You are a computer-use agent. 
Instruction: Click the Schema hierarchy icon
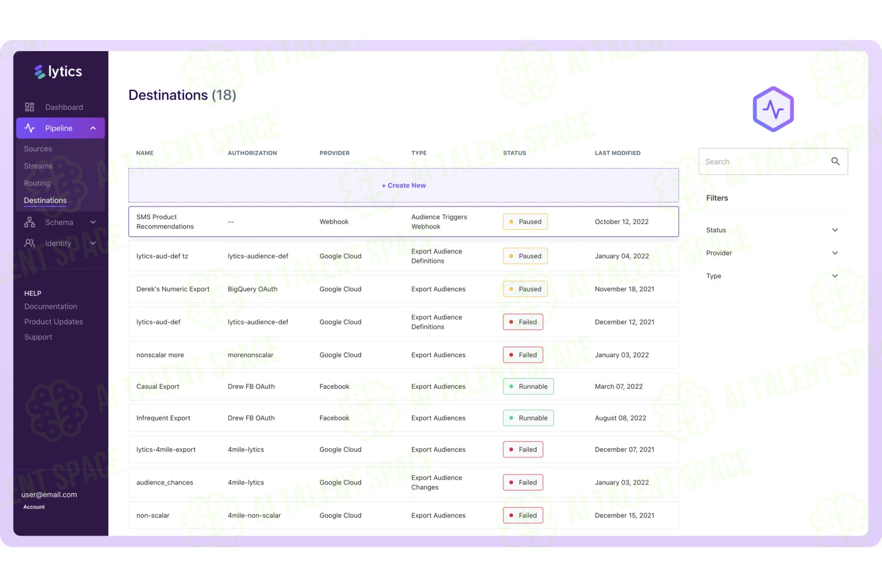tap(29, 222)
